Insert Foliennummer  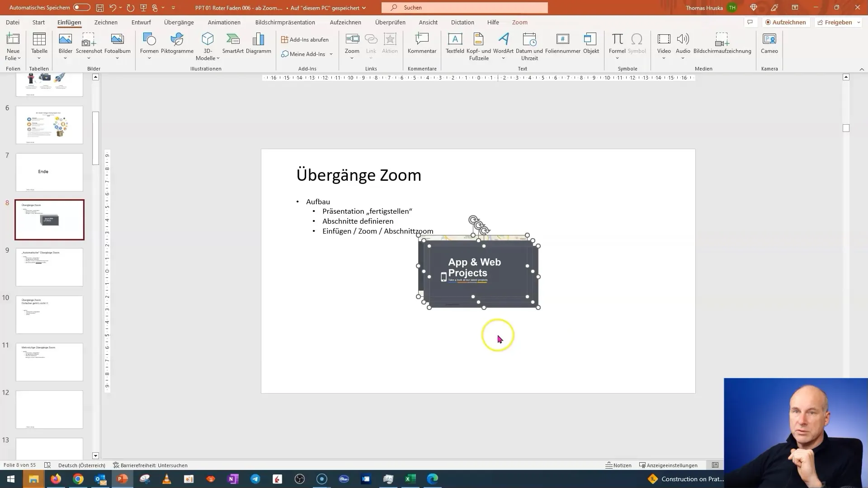click(x=563, y=43)
